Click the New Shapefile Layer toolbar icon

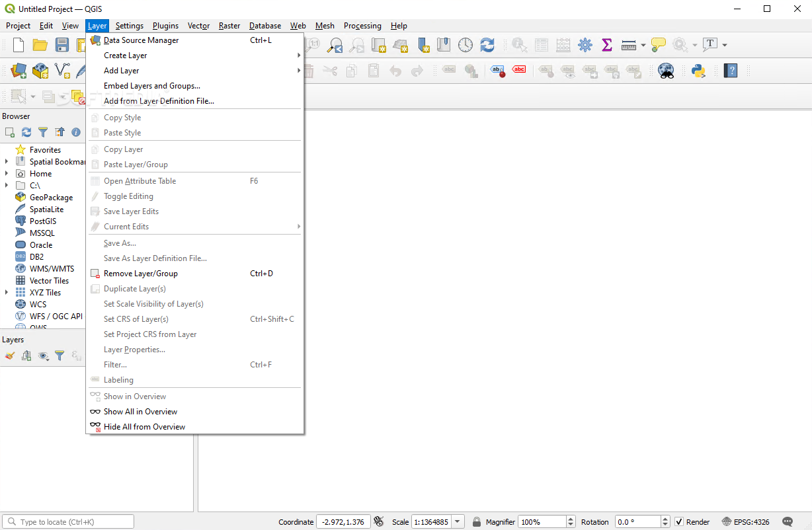(62, 71)
